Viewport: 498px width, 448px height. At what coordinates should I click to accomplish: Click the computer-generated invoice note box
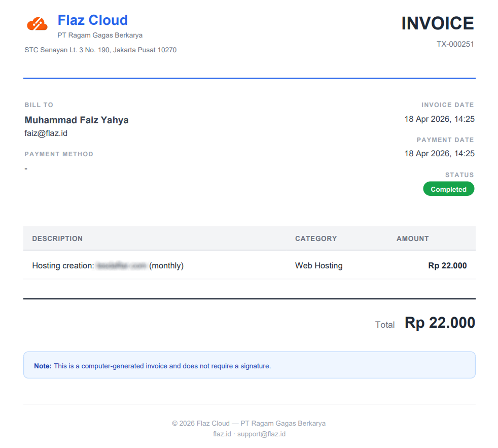[x=249, y=365]
